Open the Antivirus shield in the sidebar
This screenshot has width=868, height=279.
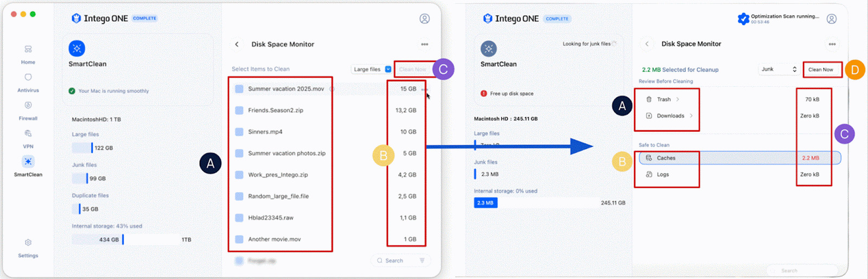coord(28,83)
